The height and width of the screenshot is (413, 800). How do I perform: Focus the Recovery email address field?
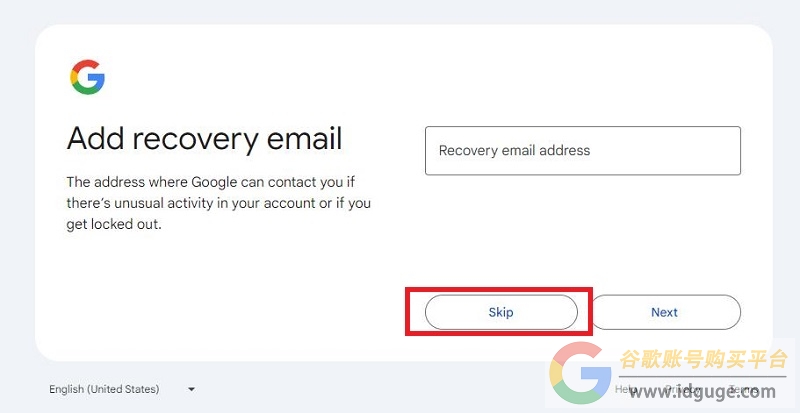583,151
